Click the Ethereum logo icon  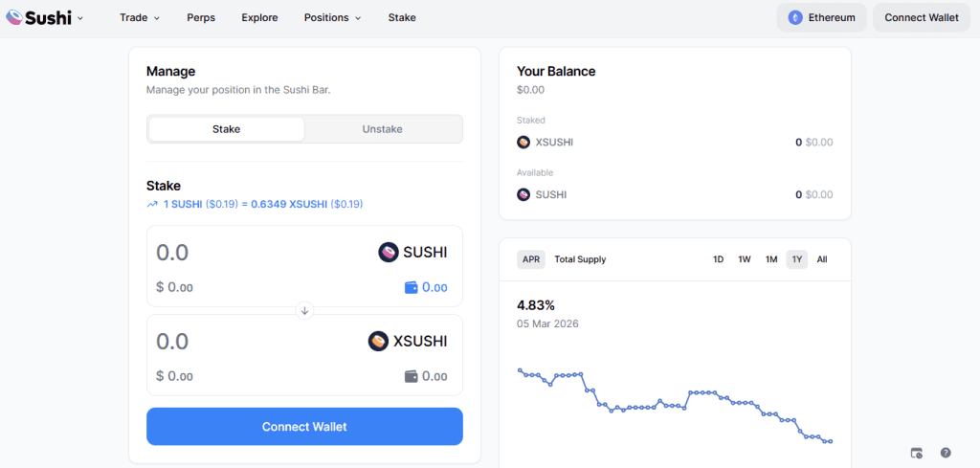pyautogui.click(x=795, y=17)
